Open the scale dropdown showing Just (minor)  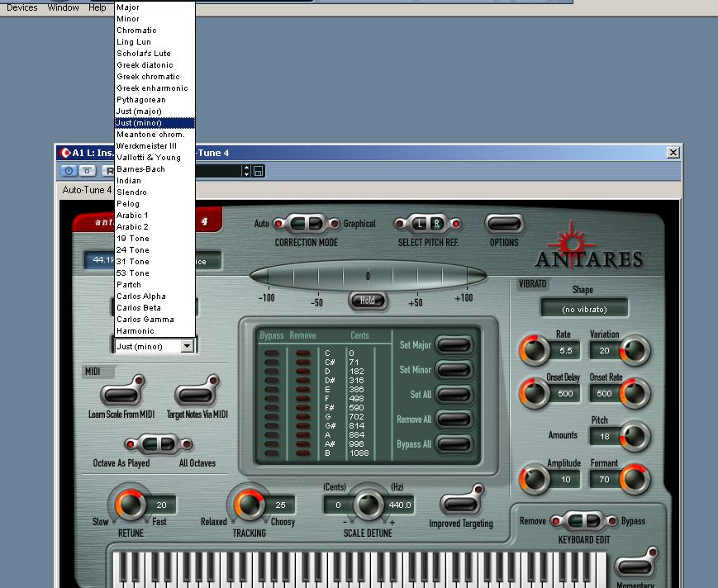click(154, 346)
